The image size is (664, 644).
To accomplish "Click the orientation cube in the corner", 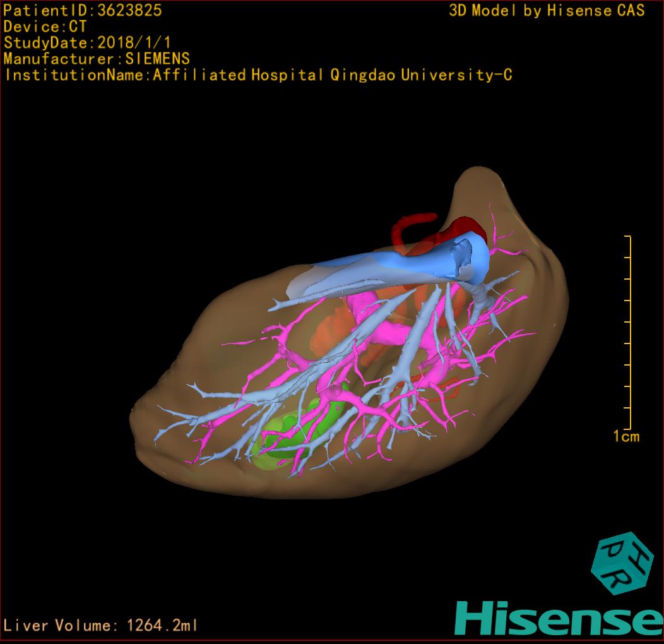I will (622, 563).
